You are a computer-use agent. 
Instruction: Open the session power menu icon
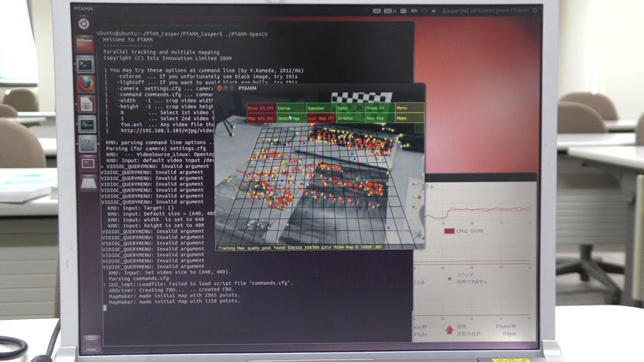tap(535, 11)
